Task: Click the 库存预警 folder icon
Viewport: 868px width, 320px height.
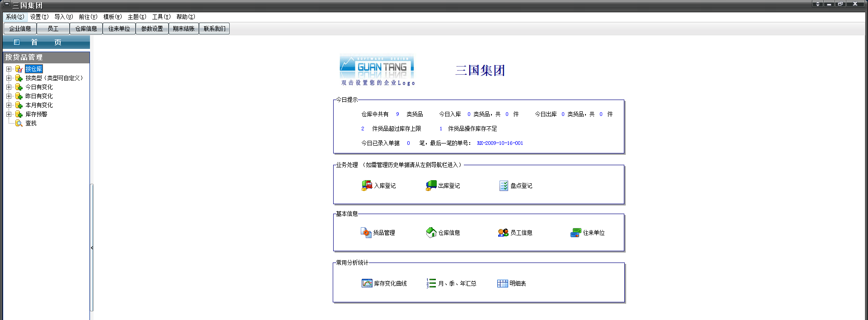Action: coord(19,114)
